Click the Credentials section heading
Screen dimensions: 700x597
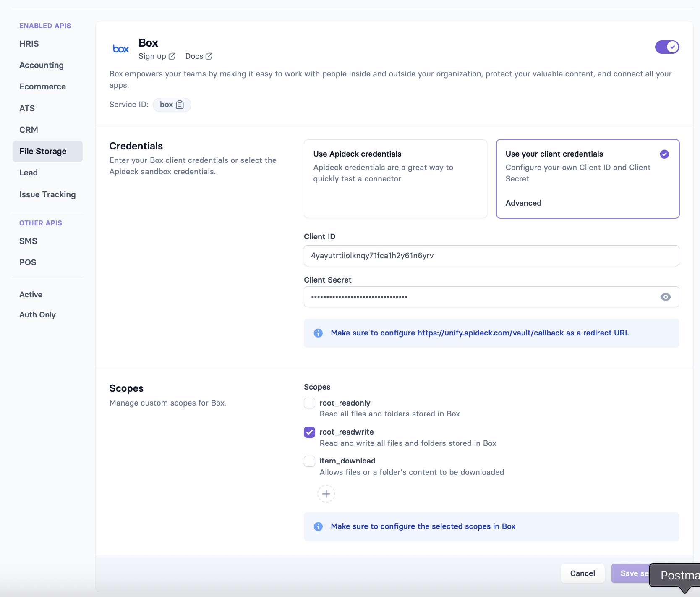136,146
